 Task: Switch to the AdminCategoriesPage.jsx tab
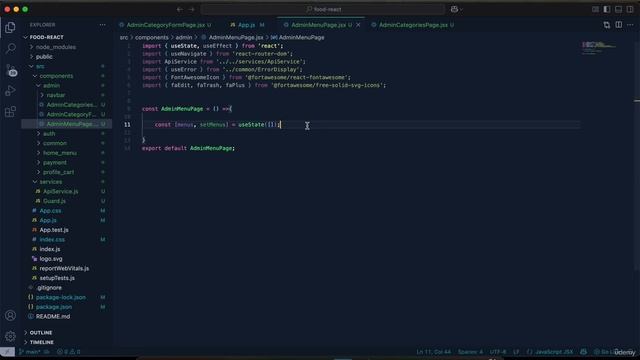pos(413,25)
